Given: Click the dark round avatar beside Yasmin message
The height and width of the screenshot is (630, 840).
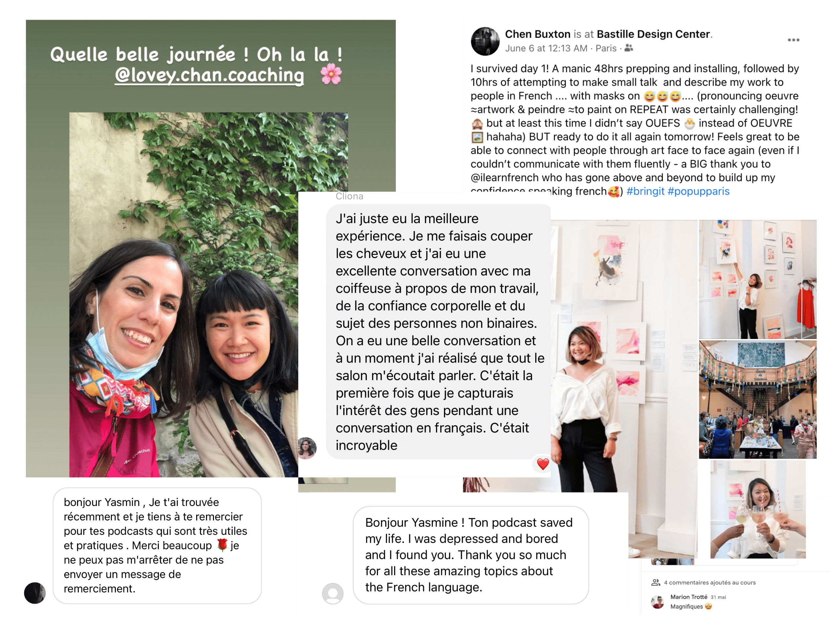Looking at the screenshot, I should 34,593.
